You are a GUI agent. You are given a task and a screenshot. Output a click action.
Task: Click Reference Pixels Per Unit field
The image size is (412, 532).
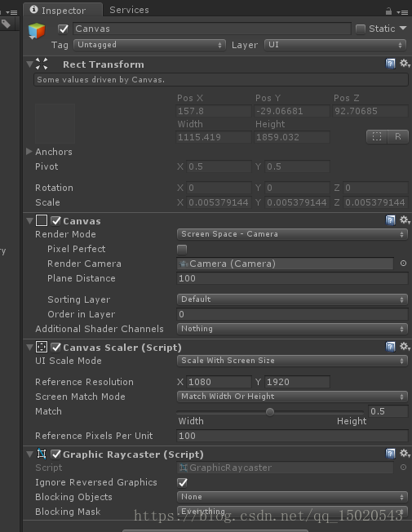[x=292, y=436]
